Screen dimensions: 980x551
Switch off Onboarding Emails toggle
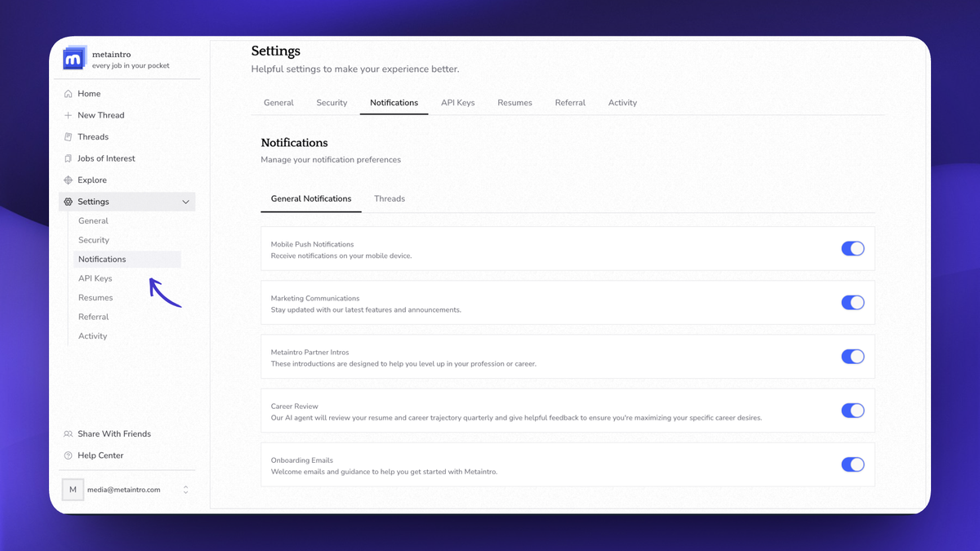[853, 464]
